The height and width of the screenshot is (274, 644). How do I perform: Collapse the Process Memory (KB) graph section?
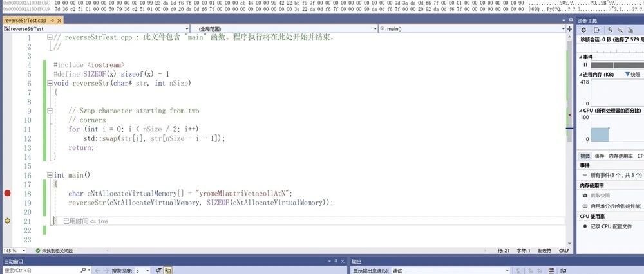pyautogui.click(x=581, y=75)
